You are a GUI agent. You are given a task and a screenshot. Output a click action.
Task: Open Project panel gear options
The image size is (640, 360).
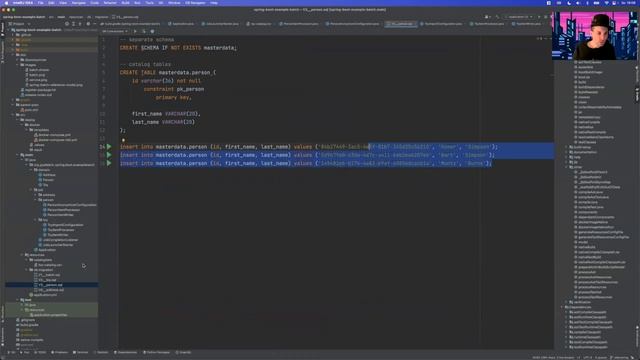88,24
